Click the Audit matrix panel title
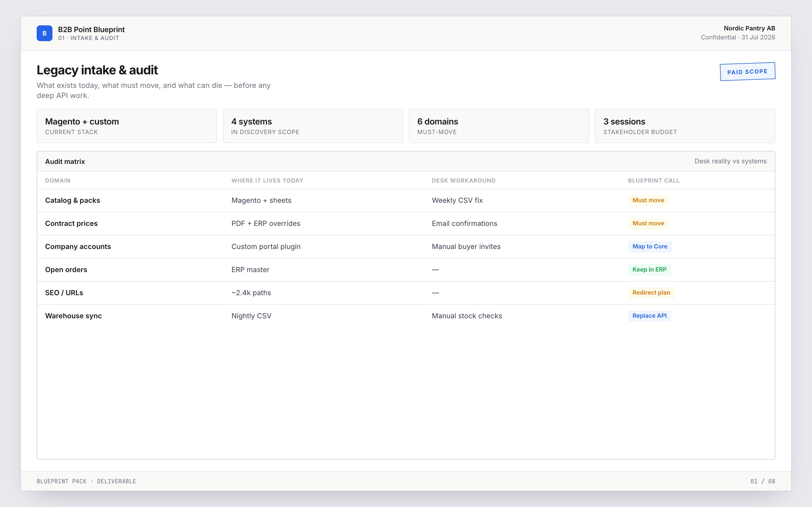The image size is (812, 507). click(65, 161)
